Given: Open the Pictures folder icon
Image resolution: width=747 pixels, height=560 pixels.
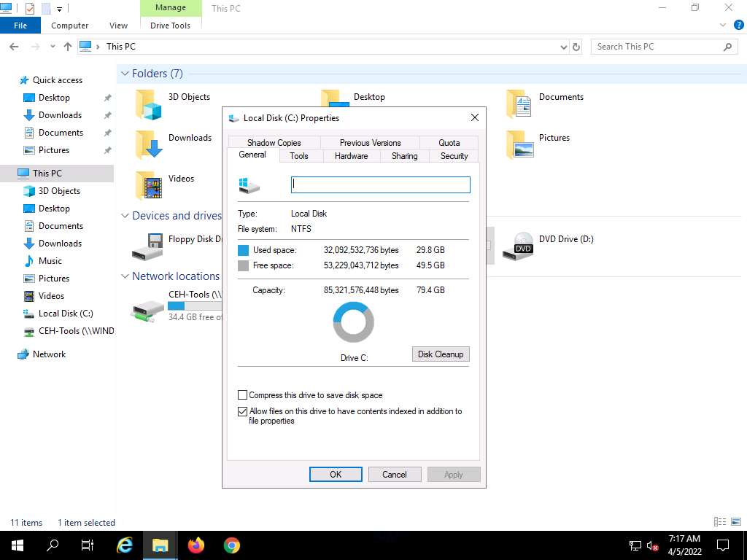Looking at the screenshot, I should point(519,144).
